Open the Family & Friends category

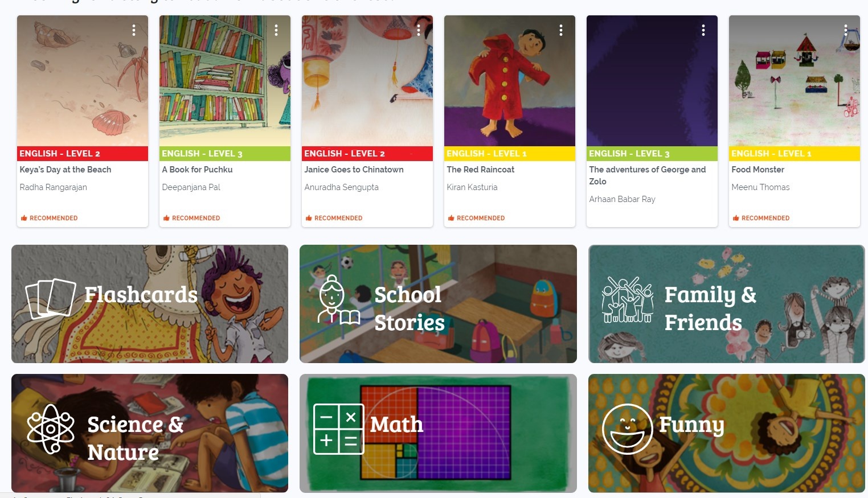(726, 304)
